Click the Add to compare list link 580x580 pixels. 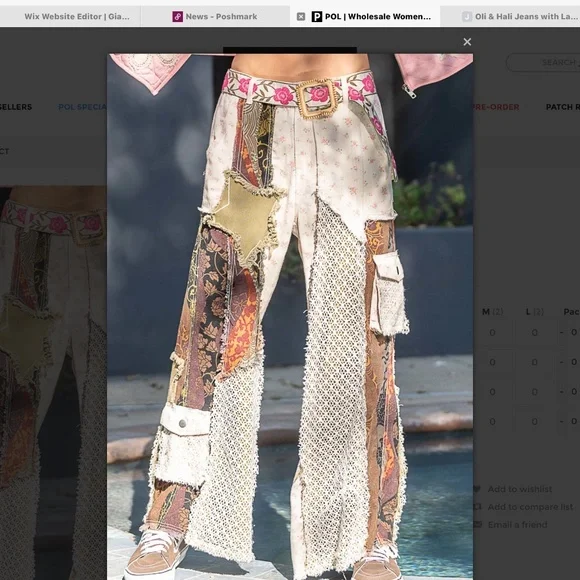tap(530, 507)
